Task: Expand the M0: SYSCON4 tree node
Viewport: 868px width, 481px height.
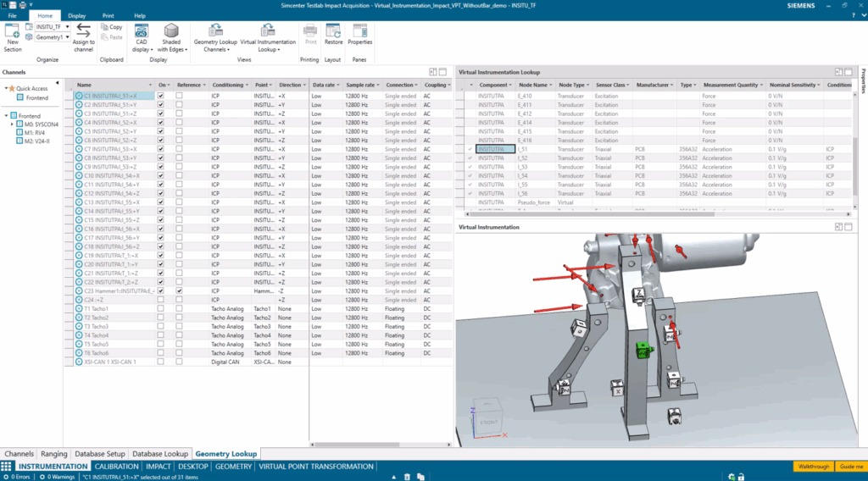Action: [12, 124]
